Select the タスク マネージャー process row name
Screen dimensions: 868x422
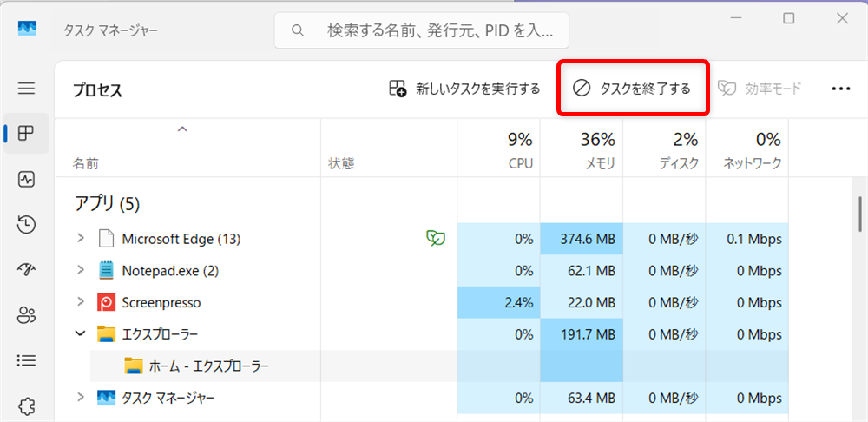pyautogui.click(x=168, y=398)
